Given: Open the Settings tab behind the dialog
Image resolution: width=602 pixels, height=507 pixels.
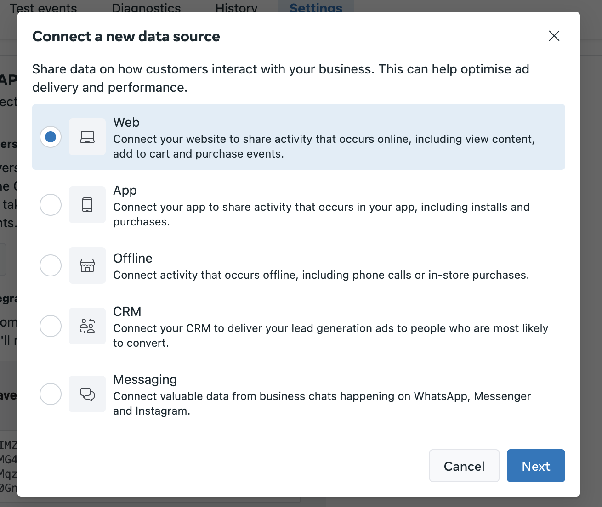Looking at the screenshot, I should tap(316, 8).
